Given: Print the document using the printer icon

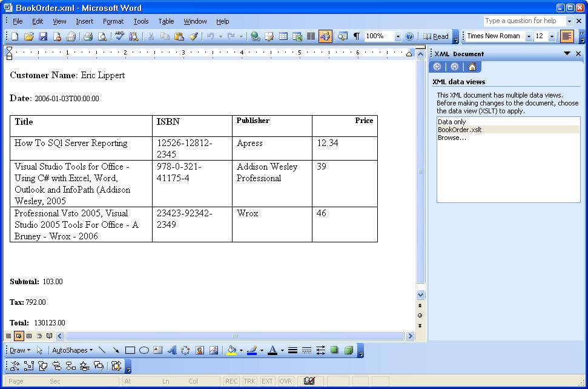Looking at the screenshot, I should pyautogui.click(x=88, y=36).
